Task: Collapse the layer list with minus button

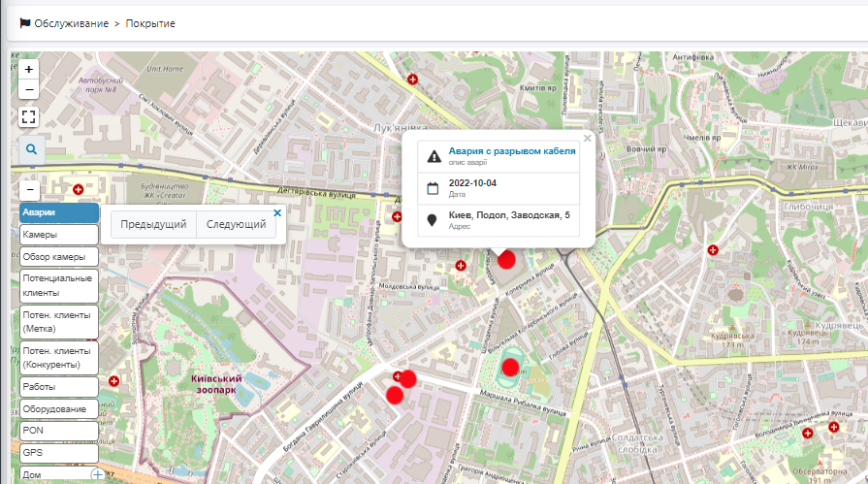Action: pos(29,191)
